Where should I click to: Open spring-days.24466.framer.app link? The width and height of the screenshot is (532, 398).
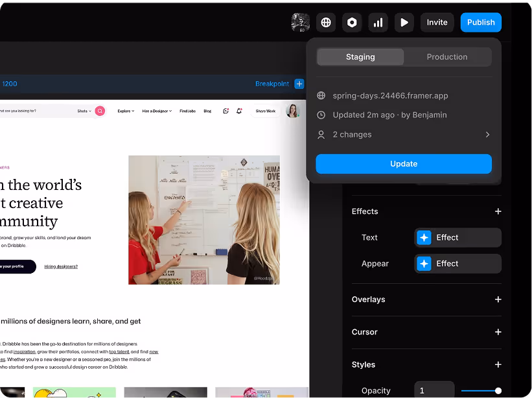(x=390, y=96)
